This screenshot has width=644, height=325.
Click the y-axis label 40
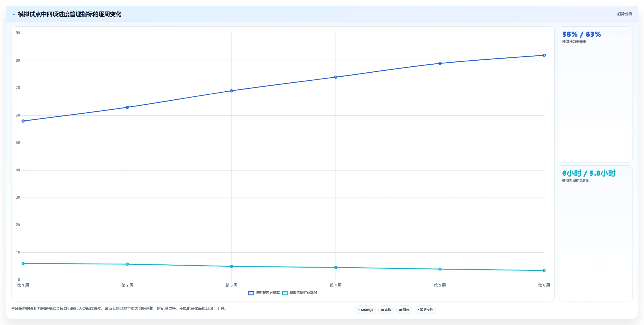pyautogui.click(x=18, y=170)
